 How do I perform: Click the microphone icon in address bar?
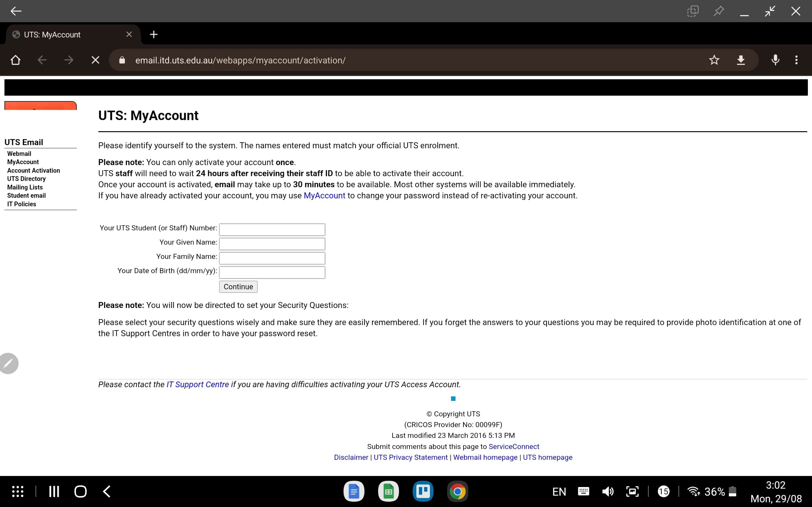tap(775, 60)
